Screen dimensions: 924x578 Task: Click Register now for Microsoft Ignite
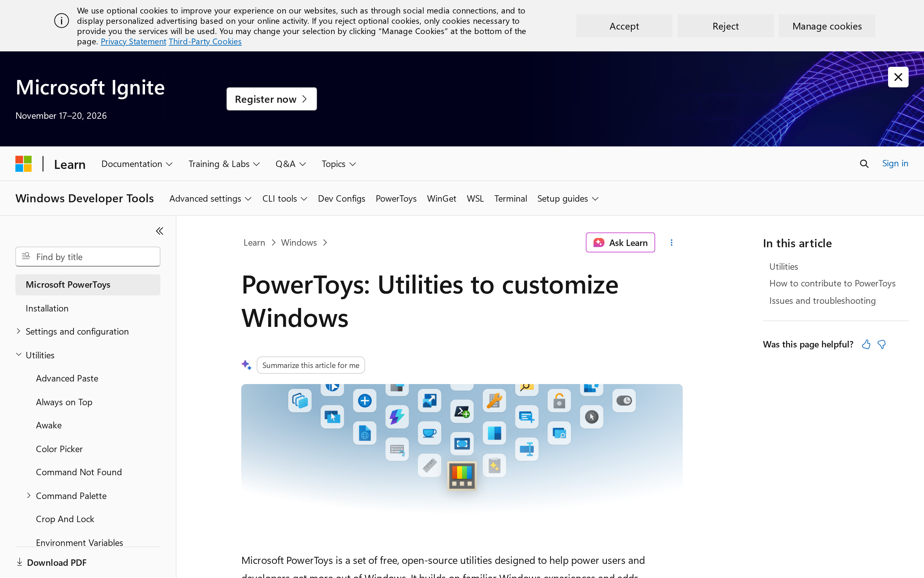point(271,99)
